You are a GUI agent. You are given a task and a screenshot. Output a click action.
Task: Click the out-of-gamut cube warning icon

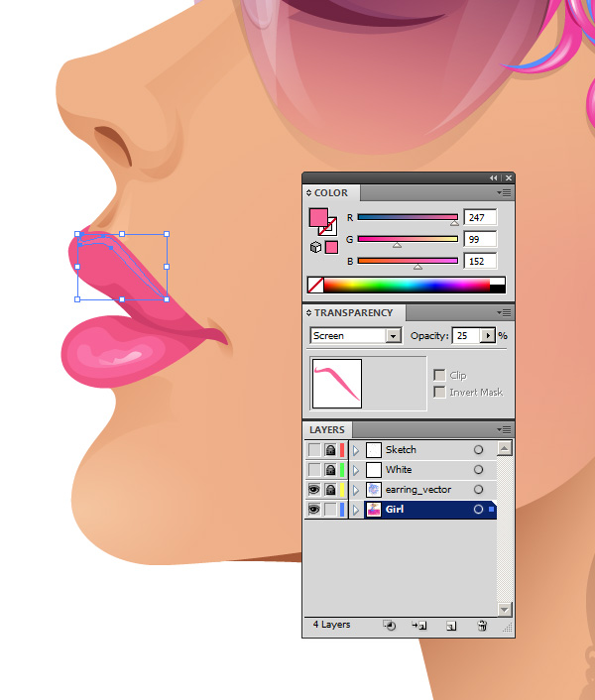click(315, 247)
